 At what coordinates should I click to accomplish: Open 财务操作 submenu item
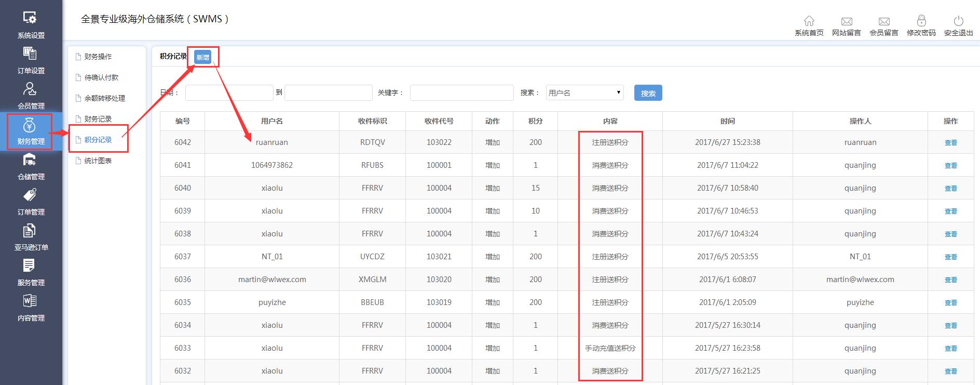click(98, 57)
